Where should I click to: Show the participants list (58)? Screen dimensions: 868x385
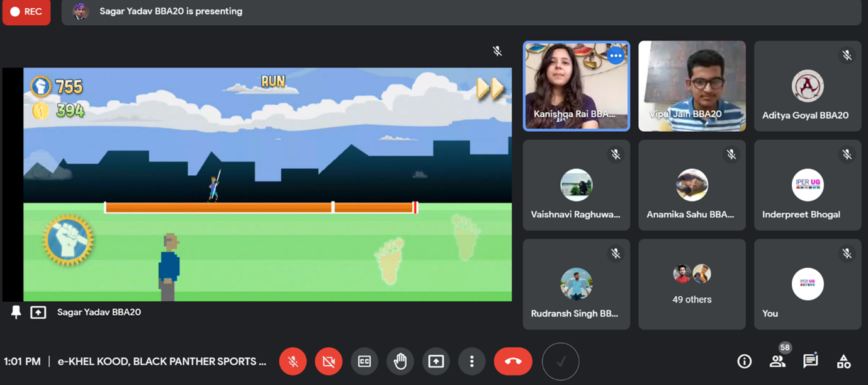777,361
